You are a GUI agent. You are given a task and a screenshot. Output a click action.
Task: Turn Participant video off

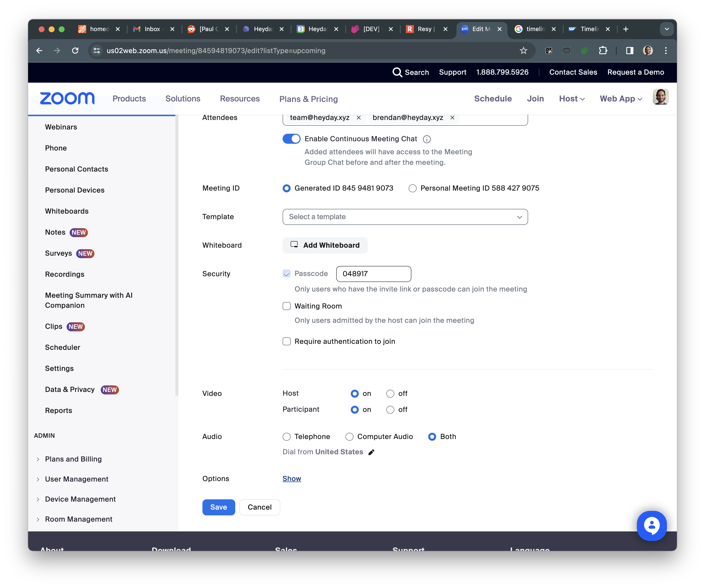[390, 410]
